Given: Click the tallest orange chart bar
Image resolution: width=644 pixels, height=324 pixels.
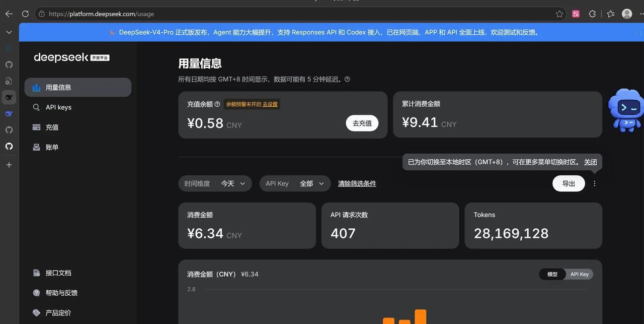Looking at the screenshot, I should point(421,317).
